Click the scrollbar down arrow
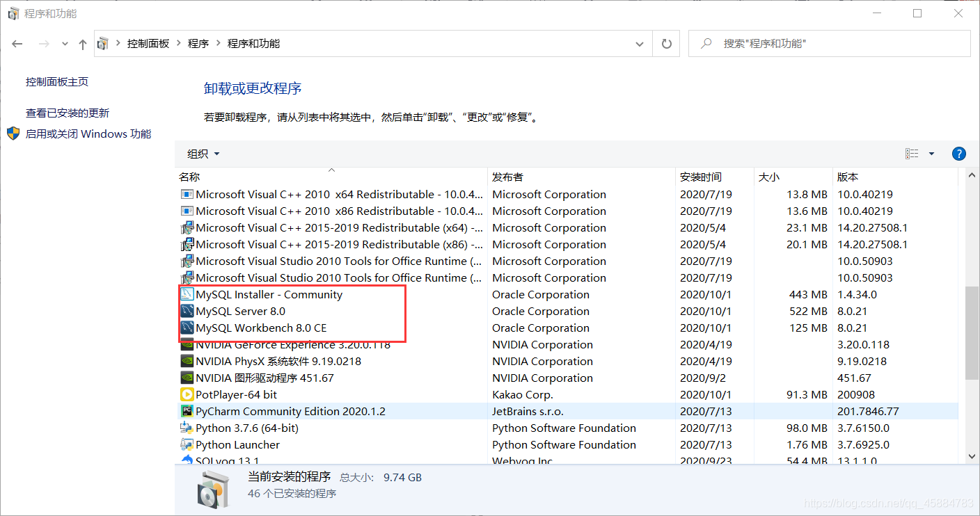The width and height of the screenshot is (980, 516). click(972, 456)
